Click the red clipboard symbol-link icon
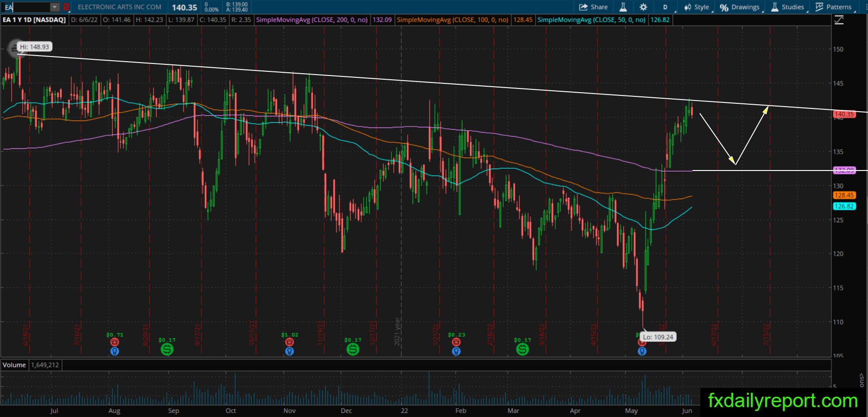 pyautogui.click(x=66, y=7)
